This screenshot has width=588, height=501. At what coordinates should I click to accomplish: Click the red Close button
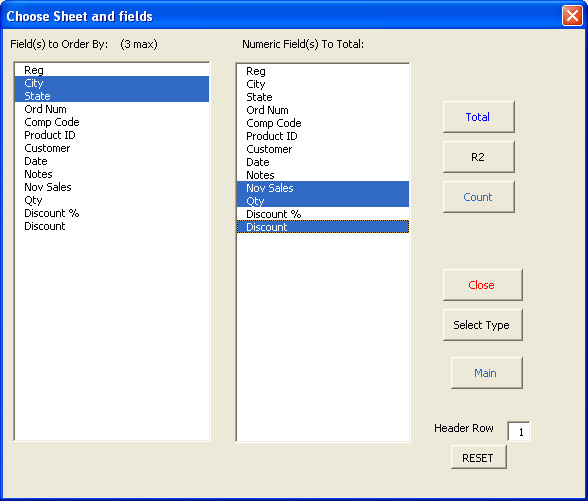(x=483, y=285)
